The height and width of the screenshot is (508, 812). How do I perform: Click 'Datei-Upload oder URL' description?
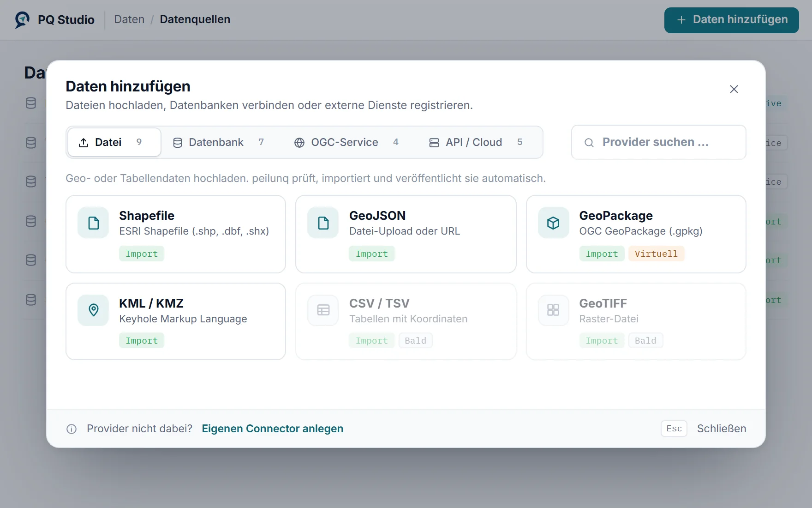coord(405,231)
